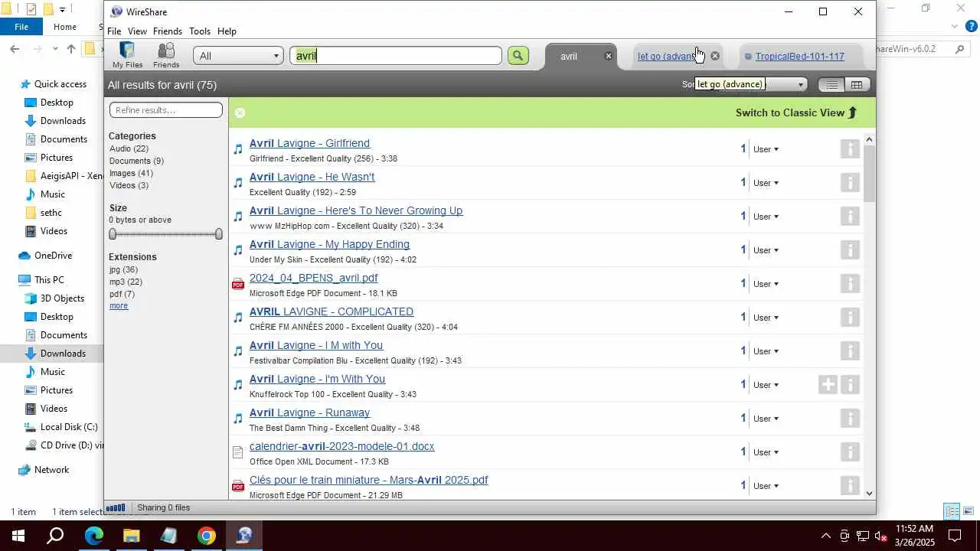Image resolution: width=980 pixels, height=551 pixels.
Task: Expand User dropdown for Girlfriend
Action: (x=766, y=149)
